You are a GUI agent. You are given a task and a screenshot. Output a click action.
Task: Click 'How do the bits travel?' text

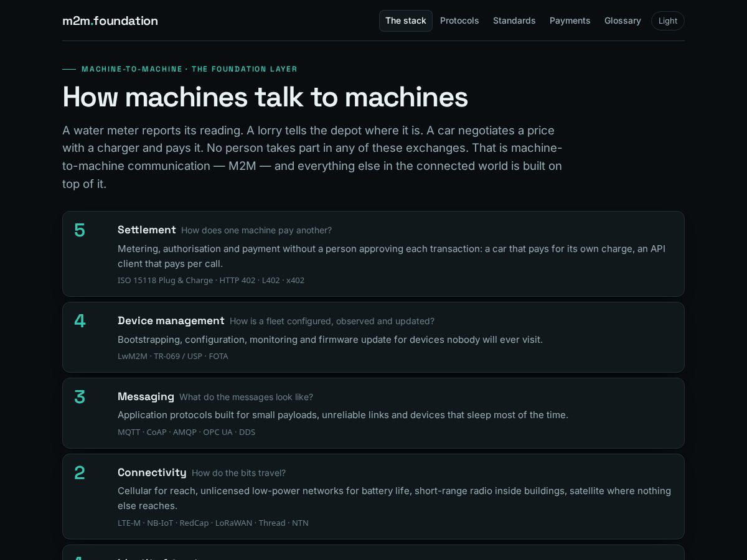(x=238, y=473)
